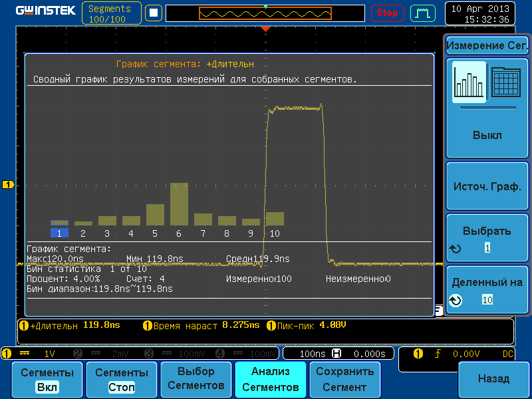Click the orange trigger position marker
The height and width of the screenshot is (399, 532).
click(x=265, y=29)
